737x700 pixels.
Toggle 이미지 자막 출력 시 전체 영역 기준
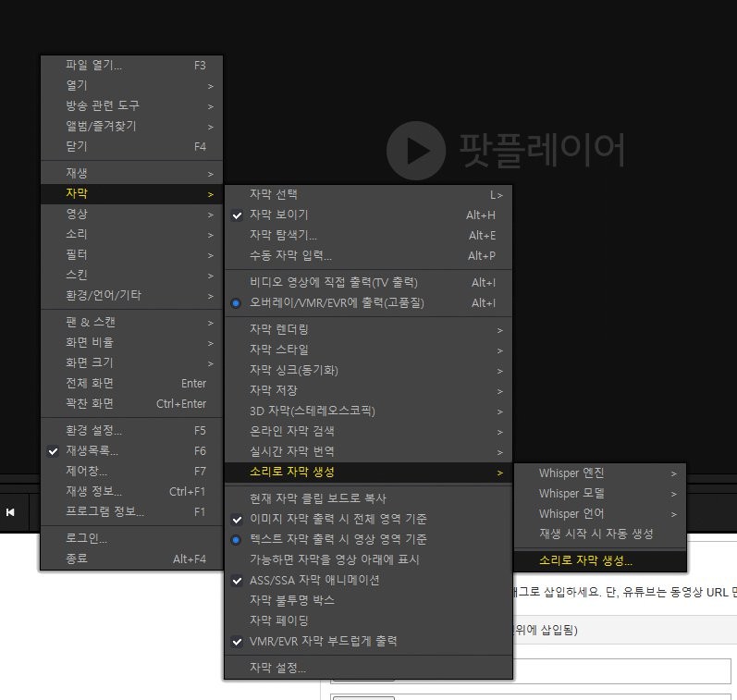click(x=368, y=519)
